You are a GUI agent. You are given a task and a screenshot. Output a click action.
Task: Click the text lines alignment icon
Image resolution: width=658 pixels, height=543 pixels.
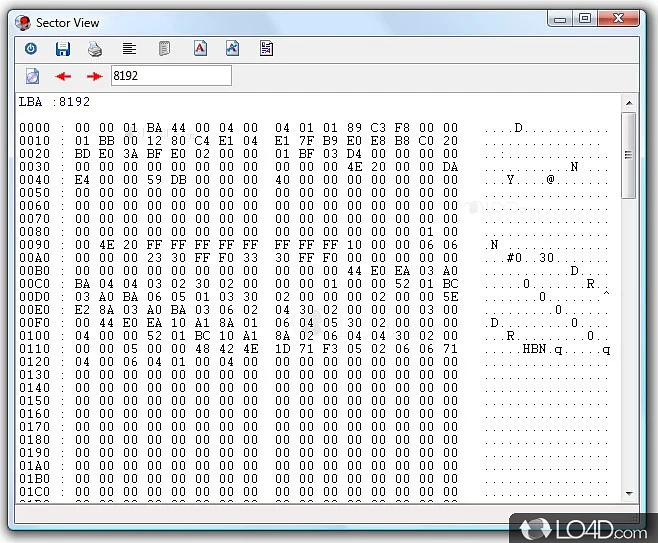pyautogui.click(x=129, y=48)
